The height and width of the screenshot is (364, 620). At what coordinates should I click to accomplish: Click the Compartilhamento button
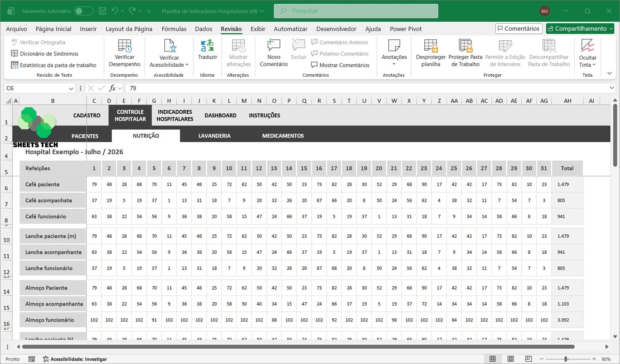pos(580,29)
